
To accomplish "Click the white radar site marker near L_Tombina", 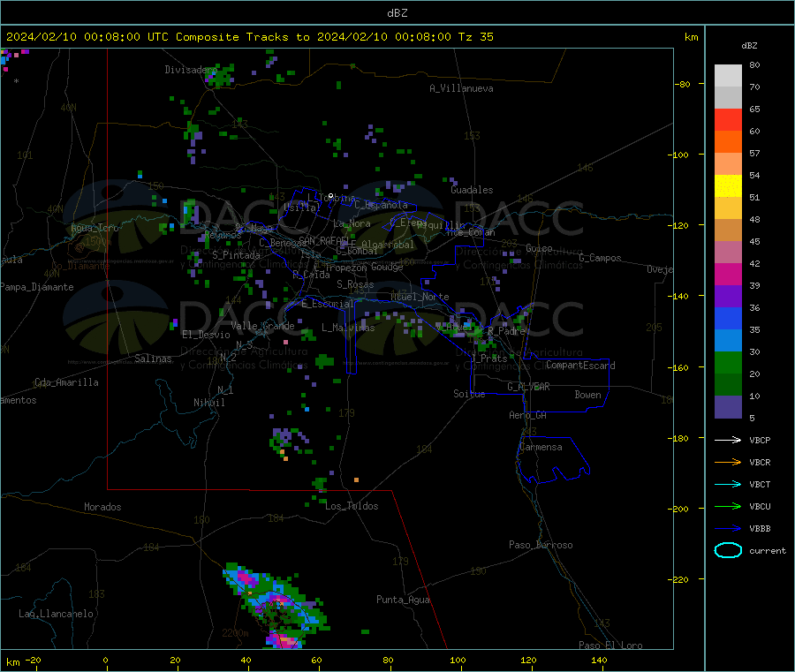I will [330, 196].
